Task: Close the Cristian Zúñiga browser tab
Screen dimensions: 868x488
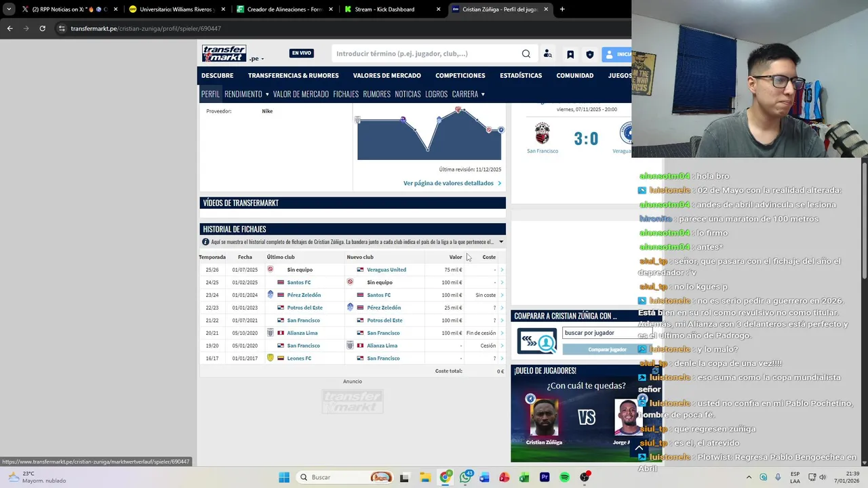Action: 546,9
